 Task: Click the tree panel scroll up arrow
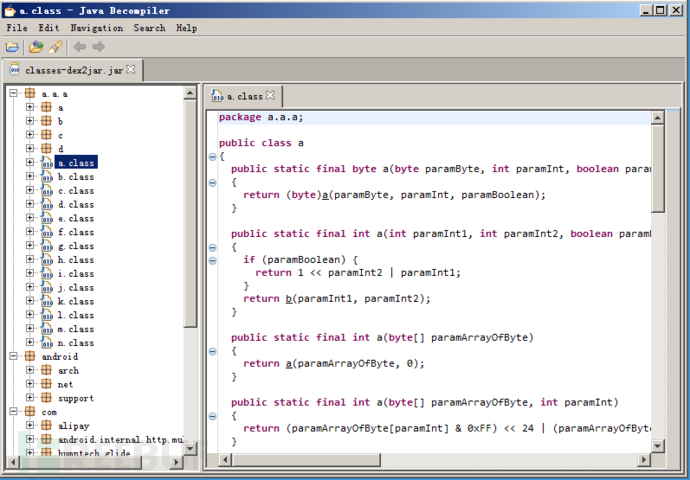pos(190,93)
